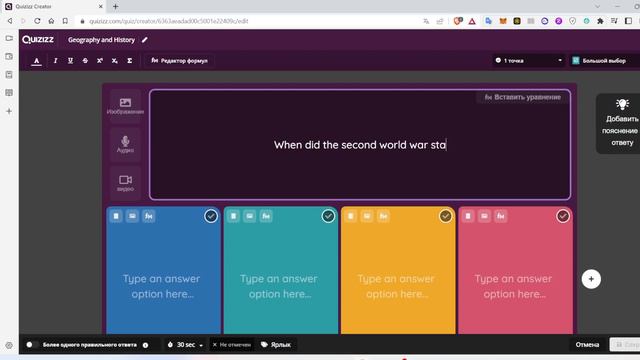Click Вставить уравнение in question box
The width and height of the screenshot is (640, 360).
[x=522, y=97]
